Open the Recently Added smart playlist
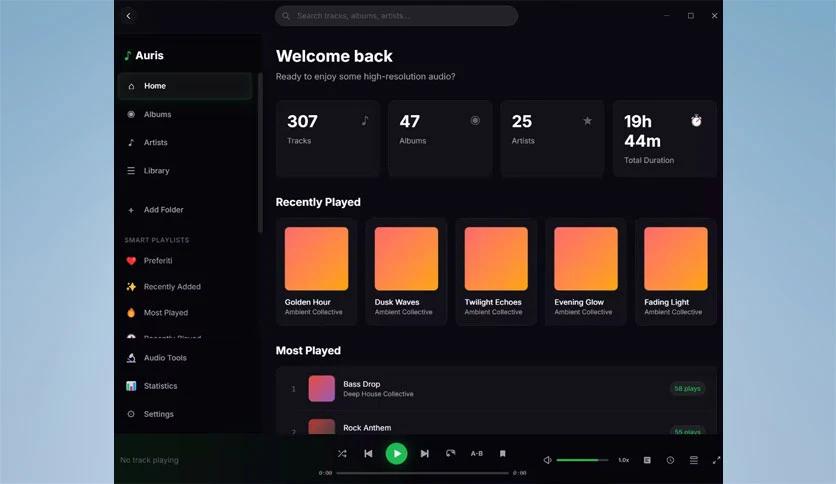 [x=185, y=287]
